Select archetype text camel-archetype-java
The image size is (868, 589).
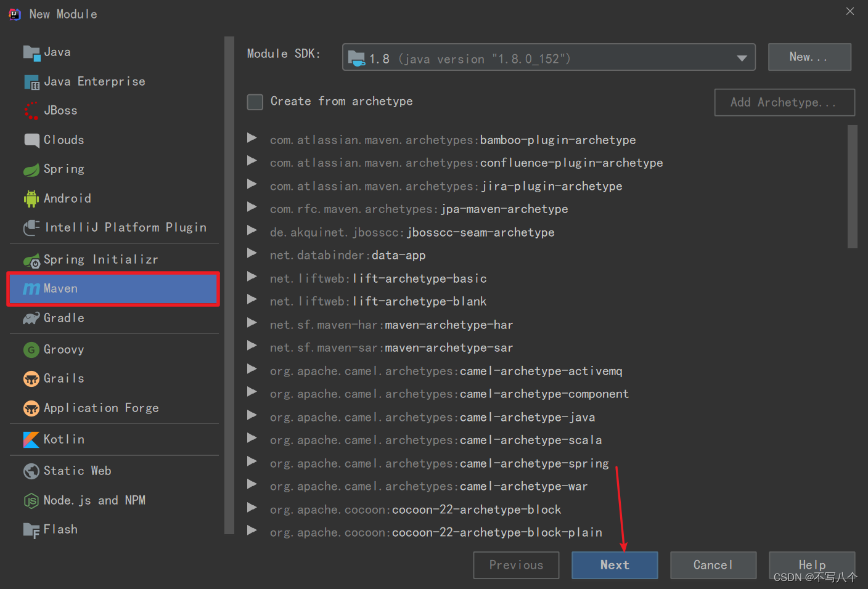point(527,417)
